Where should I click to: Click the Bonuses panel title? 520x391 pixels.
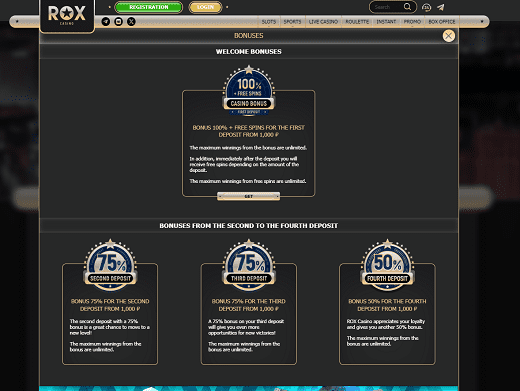pyautogui.click(x=249, y=36)
